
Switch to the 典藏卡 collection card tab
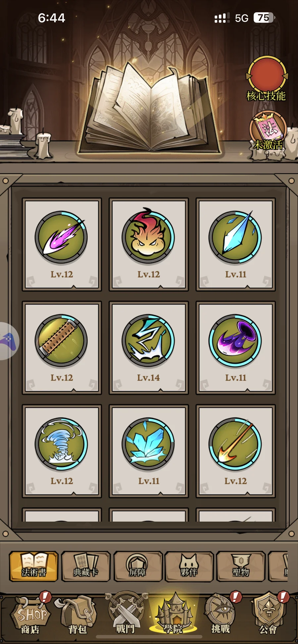tap(85, 566)
